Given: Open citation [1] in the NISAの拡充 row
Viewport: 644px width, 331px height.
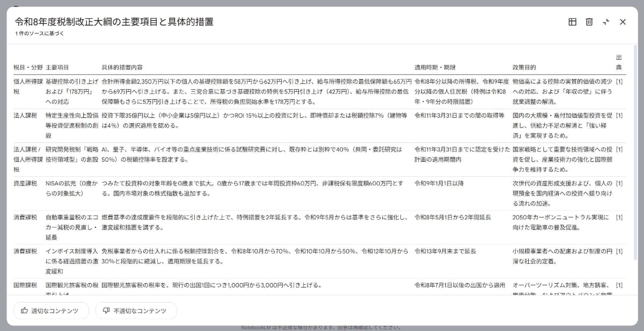Looking at the screenshot, I should [619, 183].
